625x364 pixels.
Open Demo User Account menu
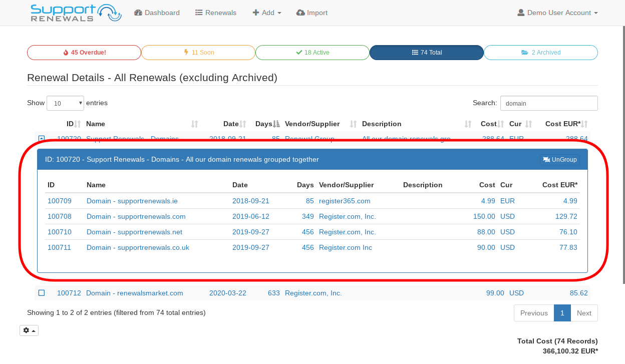(x=557, y=13)
